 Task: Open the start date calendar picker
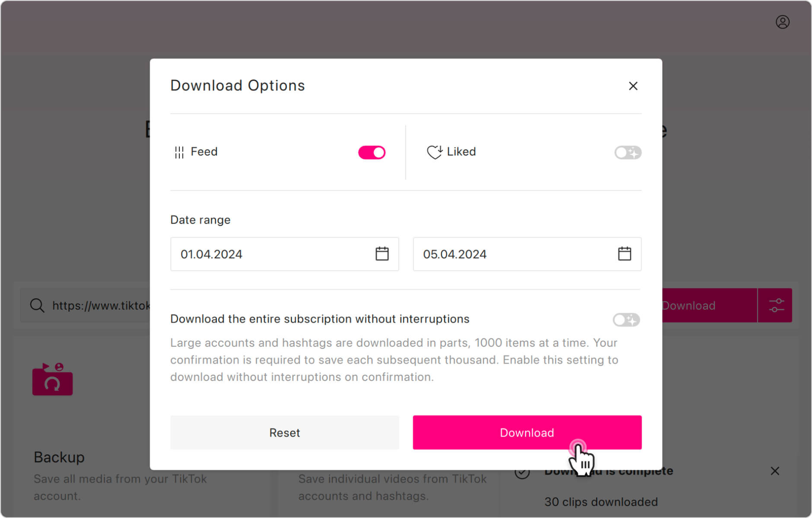[382, 254]
